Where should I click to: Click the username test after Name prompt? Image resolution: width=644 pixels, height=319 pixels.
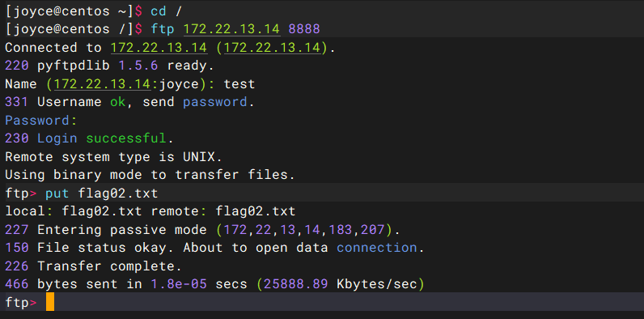pos(239,84)
